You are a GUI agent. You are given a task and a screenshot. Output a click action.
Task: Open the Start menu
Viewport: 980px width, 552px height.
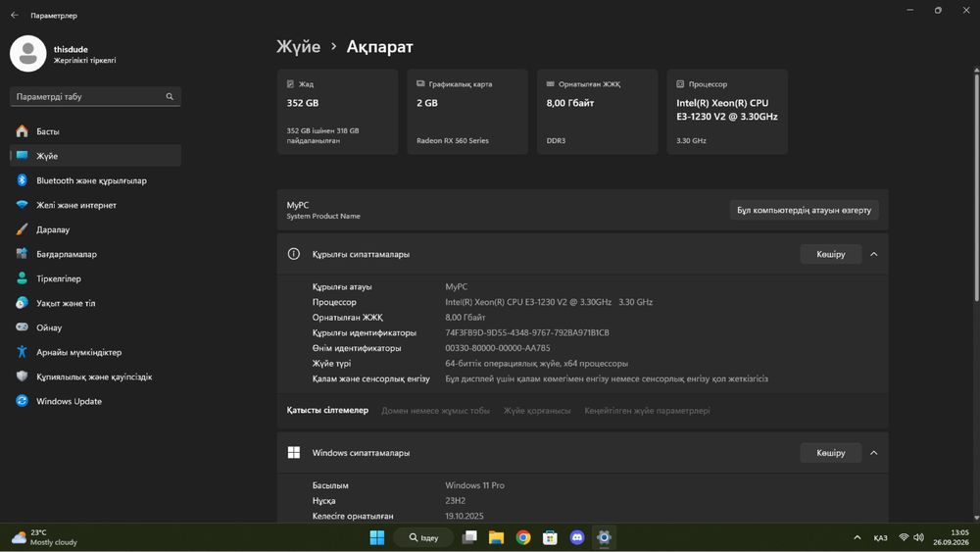(377, 537)
